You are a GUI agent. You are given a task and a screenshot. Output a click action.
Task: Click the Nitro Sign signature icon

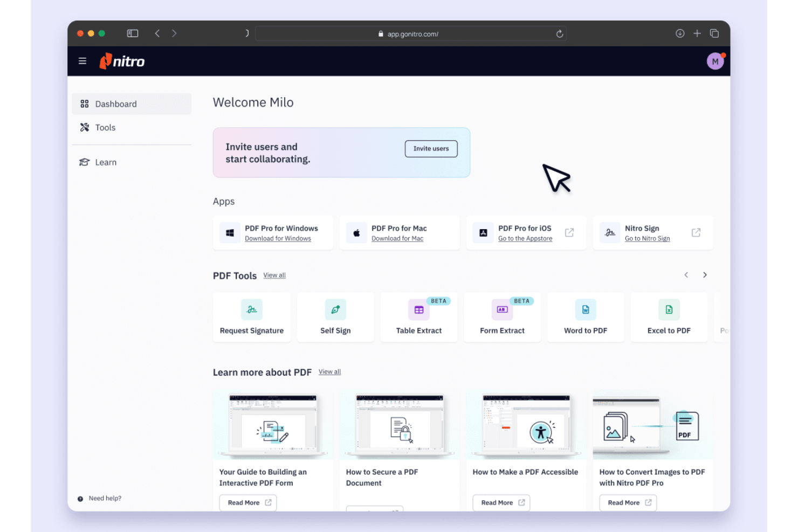(x=610, y=233)
